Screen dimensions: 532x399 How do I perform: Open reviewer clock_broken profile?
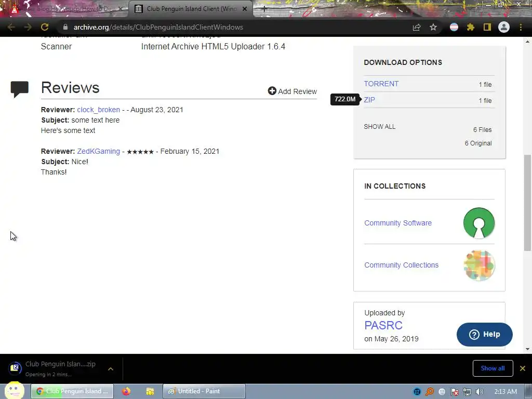point(98,110)
